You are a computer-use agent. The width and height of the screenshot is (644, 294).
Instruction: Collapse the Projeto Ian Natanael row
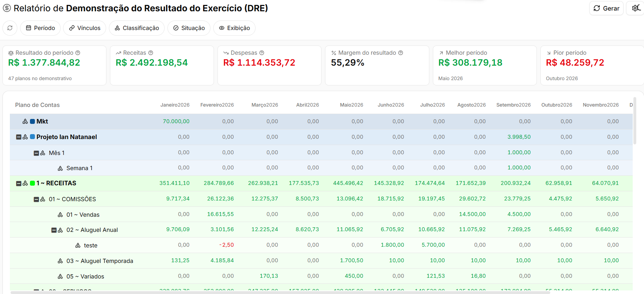click(x=19, y=137)
